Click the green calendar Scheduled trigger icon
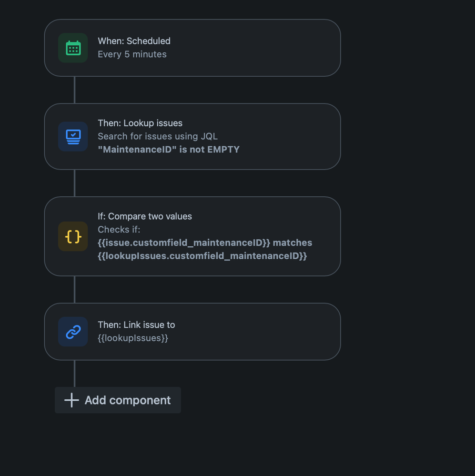Screen dimensions: 475x476 [73, 48]
